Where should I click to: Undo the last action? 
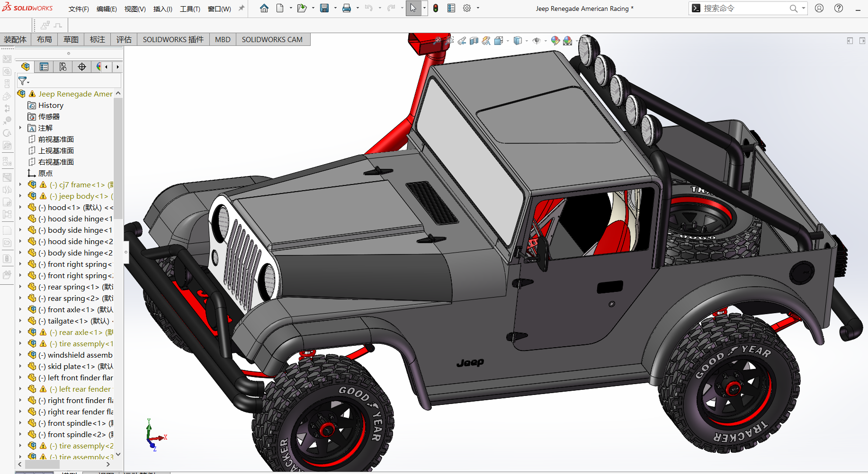pyautogui.click(x=369, y=8)
